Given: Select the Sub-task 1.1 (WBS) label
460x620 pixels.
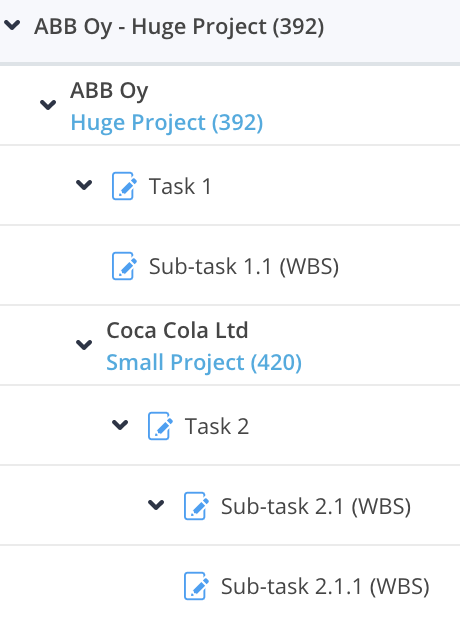Looking at the screenshot, I should click(244, 266).
